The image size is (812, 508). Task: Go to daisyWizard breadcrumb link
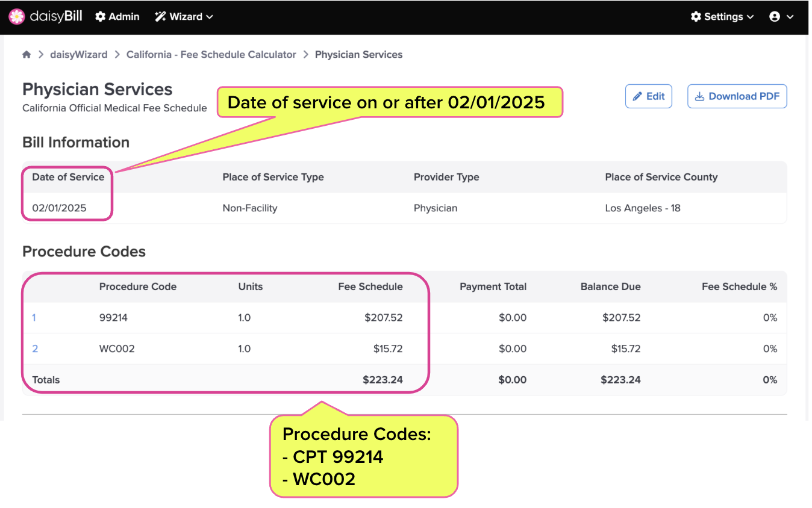pos(79,55)
